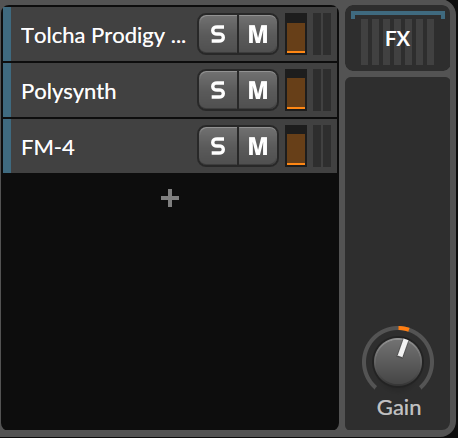Viewport: 458px width, 438px height.
Task: Click Tolcha Prodigy blue color strip
Action: [7, 34]
